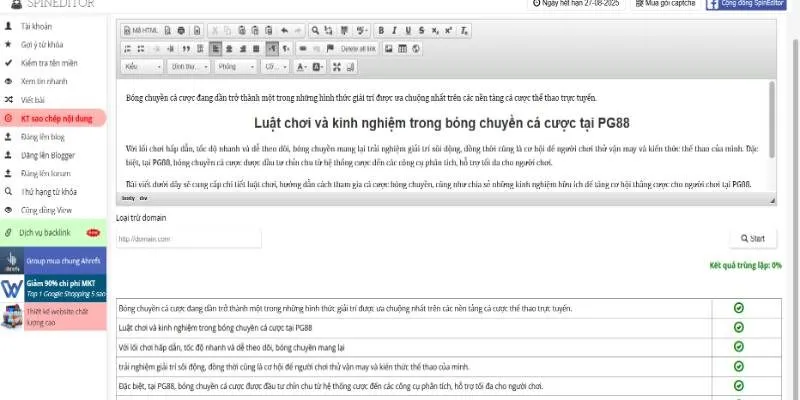800x400 pixels.
Task: Click the Paste icon in toolbar
Action: click(242, 31)
